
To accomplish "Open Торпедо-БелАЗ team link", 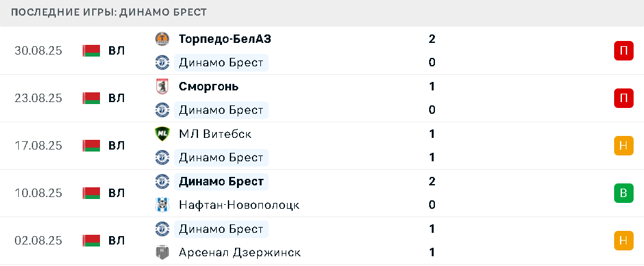I will coord(225,39).
